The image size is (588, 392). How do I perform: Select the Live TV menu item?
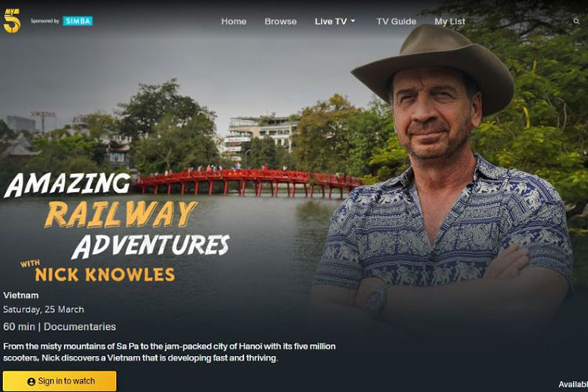click(331, 21)
